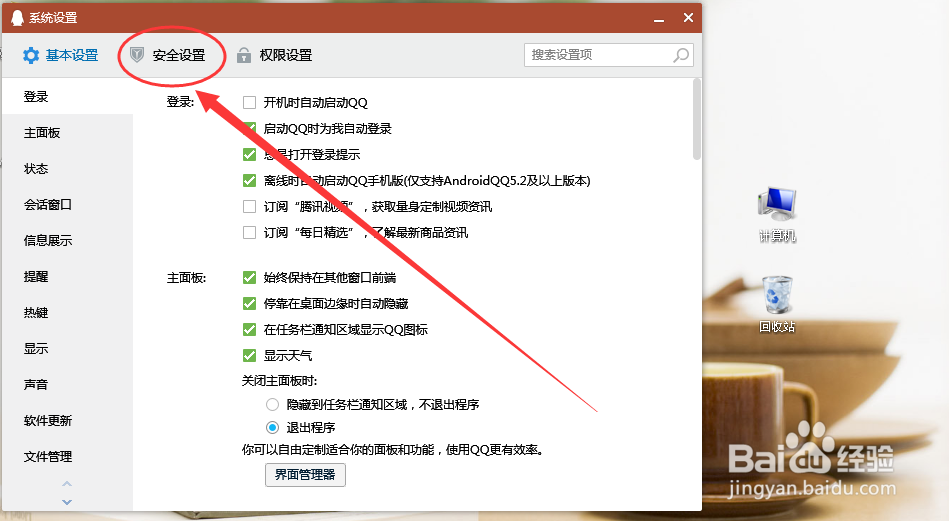949x521 pixels.
Task: Click the settings panel vertical scrollbar
Action: pyautogui.click(x=697, y=119)
